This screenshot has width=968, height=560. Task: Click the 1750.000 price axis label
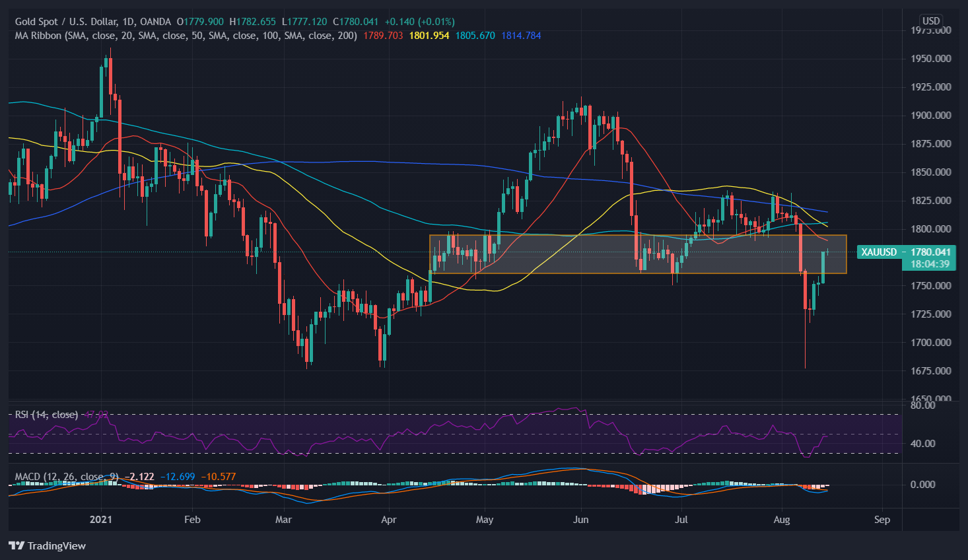tap(931, 286)
